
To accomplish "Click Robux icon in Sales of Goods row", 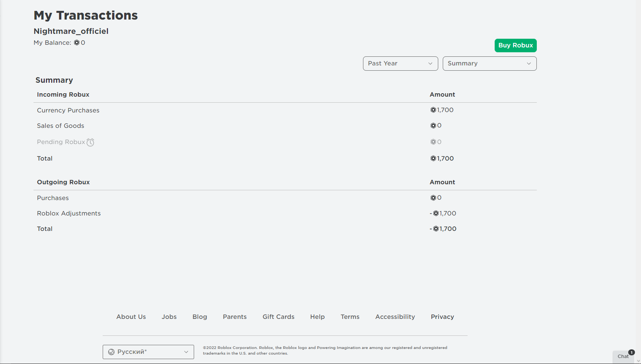I will coord(433,126).
